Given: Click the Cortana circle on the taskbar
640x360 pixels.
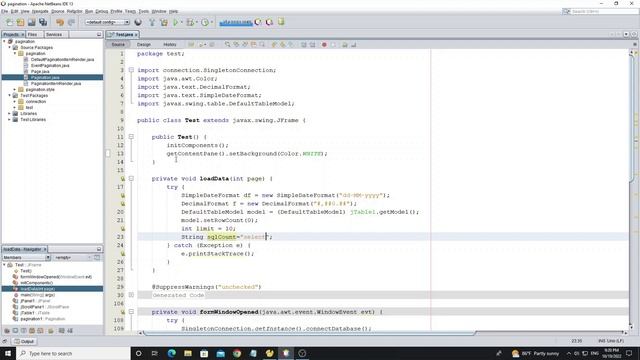Looking at the screenshot, I should (138, 353).
